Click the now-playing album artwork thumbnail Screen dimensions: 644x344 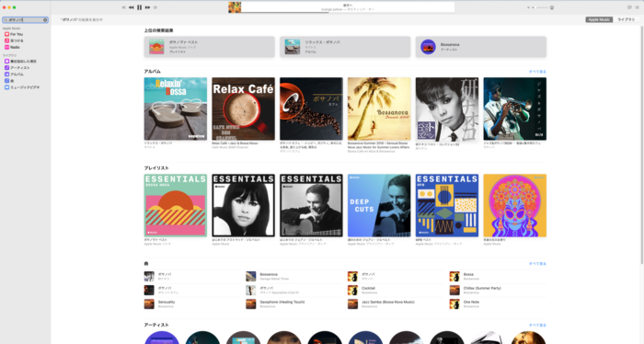(x=235, y=7)
